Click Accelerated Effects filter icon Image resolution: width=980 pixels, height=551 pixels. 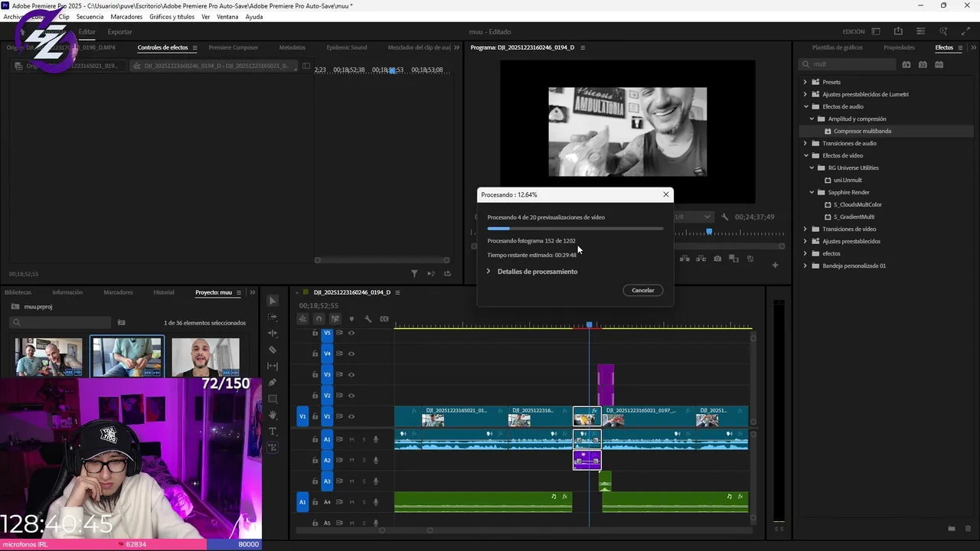tap(906, 64)
